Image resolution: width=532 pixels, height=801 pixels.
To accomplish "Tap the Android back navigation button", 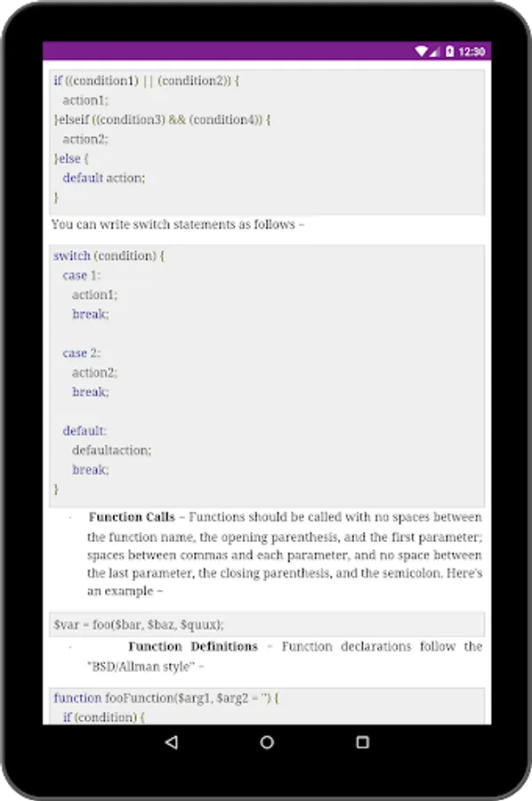I will coord(172,741).
